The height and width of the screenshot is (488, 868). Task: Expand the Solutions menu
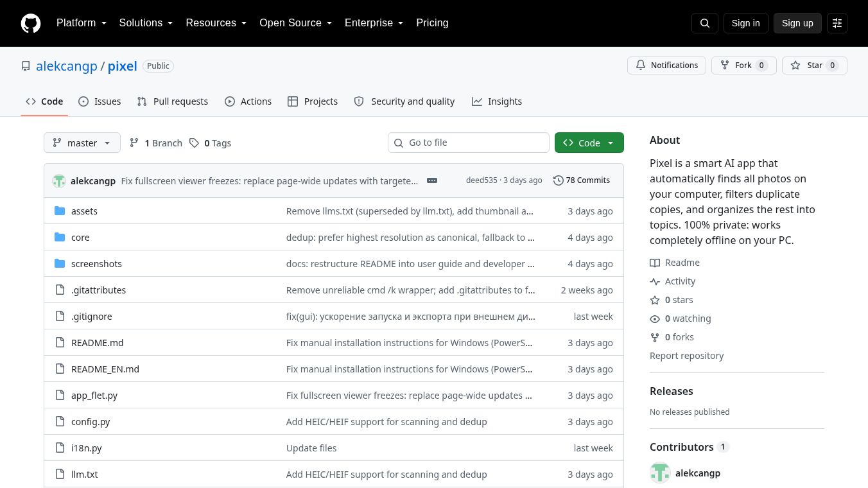146,23
